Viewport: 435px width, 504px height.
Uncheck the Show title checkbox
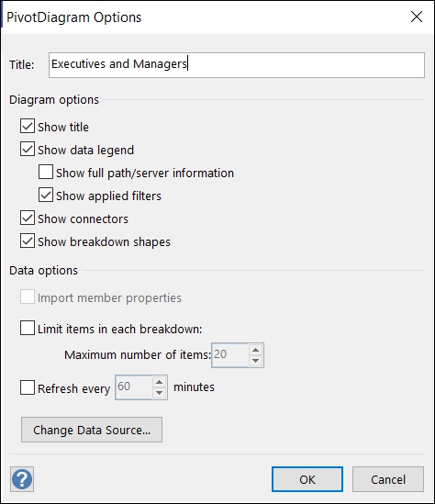tap(28, 126)
